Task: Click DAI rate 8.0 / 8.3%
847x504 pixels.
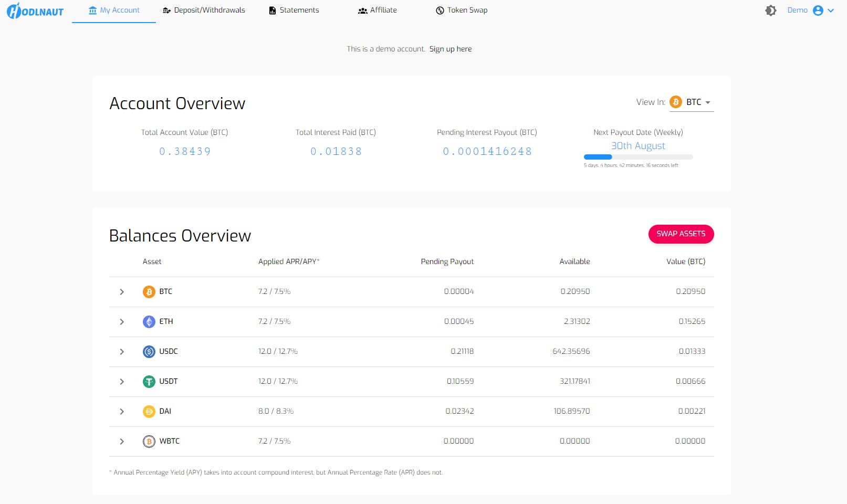Action: coord(276,412)
